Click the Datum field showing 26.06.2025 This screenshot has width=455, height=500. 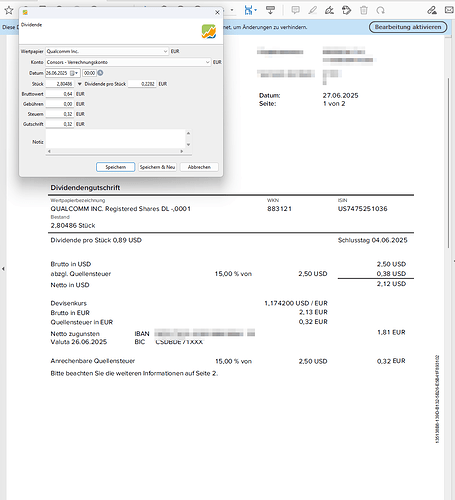(x=63, y=73)
